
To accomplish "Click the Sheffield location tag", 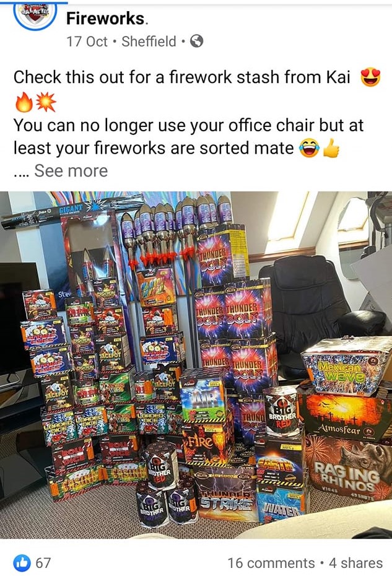I will coord(149,41).
